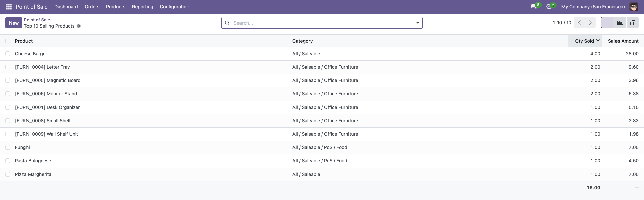Viewport: 644px width, 200px height.
Task: Sort by the Sales Amount column header
Action: (623, 41)
